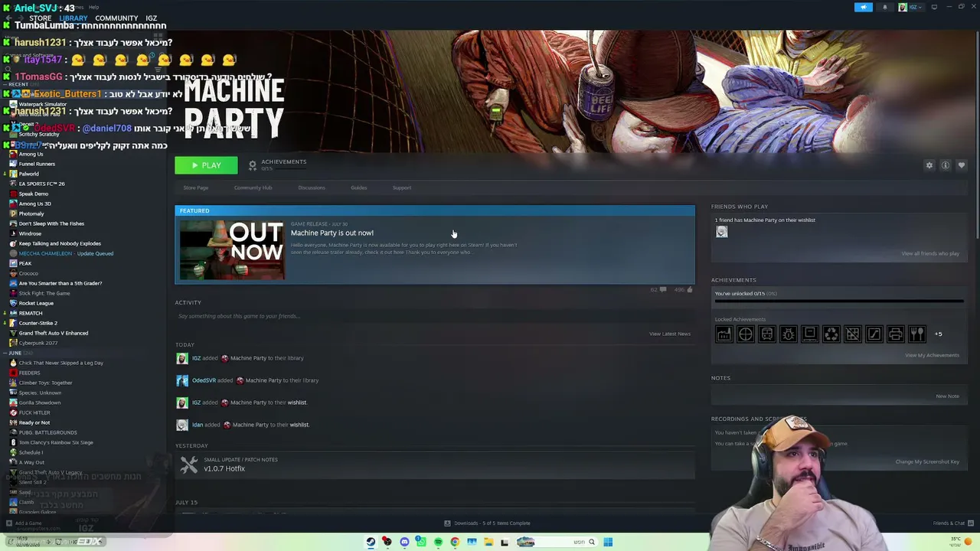Select Counter-Strike 2 in the library list
Screen dimensions: 980x551
pos(38,323)
